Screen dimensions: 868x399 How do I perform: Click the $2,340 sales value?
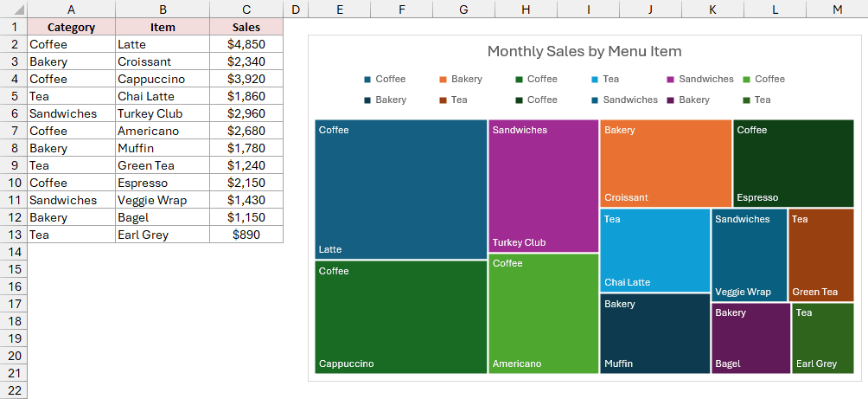coord(246,61)
